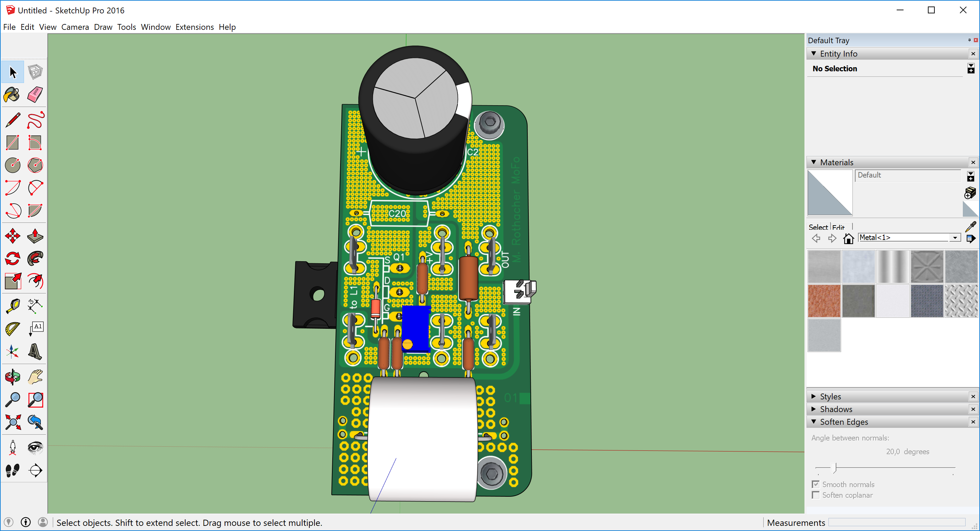Click the angle between normals slider
This screenshot has width=980, height=531.
pyautogui.click(x=885, y=467)
